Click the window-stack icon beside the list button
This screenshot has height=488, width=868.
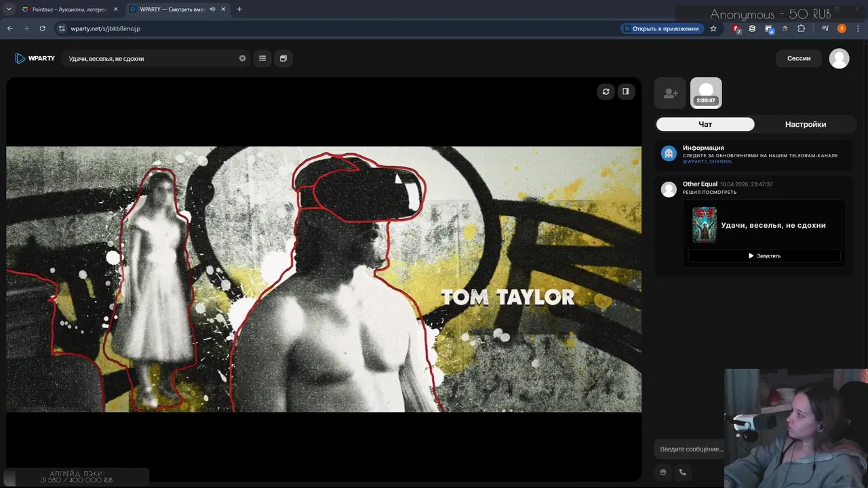(x=283, y=58)
